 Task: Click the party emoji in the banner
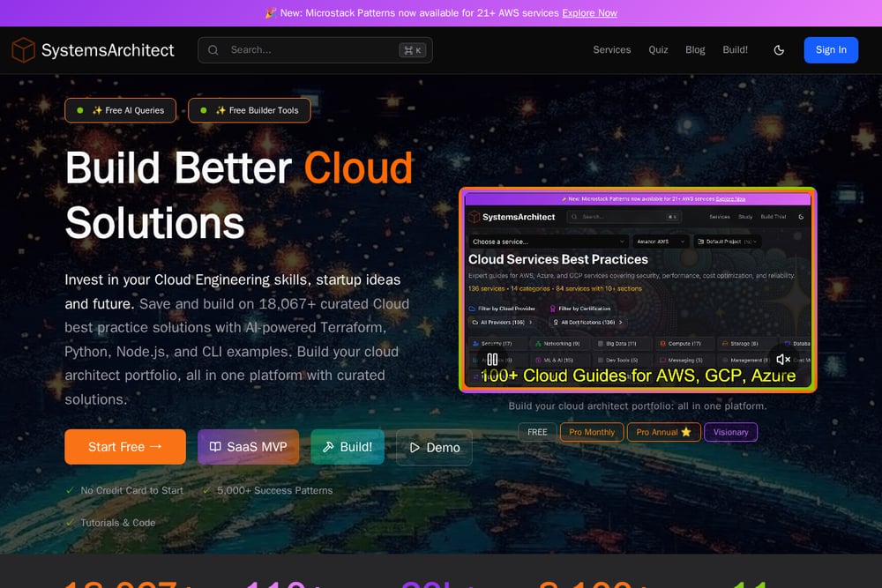tap(271, 13)
